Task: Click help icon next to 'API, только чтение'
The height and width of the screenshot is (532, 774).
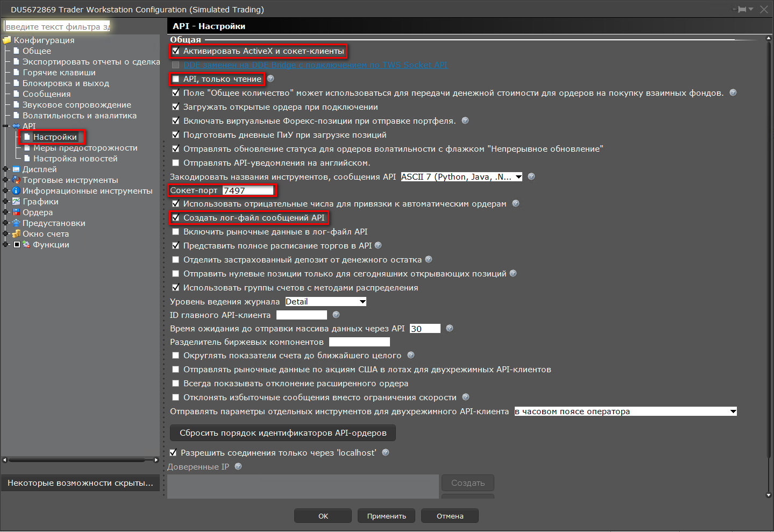Action: click(271, 79)
